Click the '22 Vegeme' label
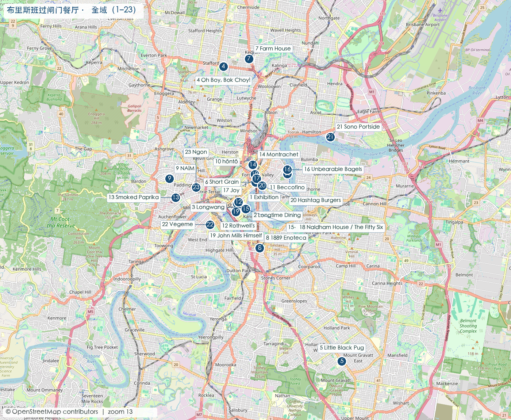This screenshot has width=511, height=420. [177, 224]
